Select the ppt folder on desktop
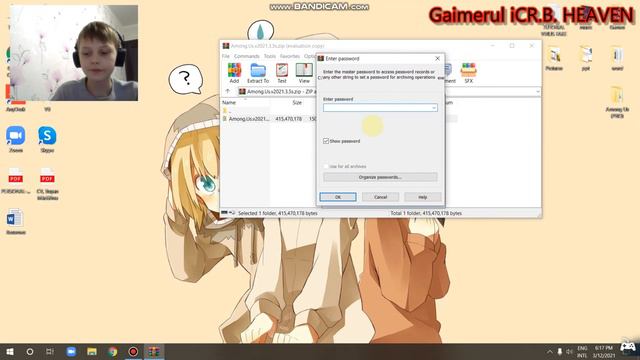Viewport: 640px width, 360px height. (x=586, y=59)
